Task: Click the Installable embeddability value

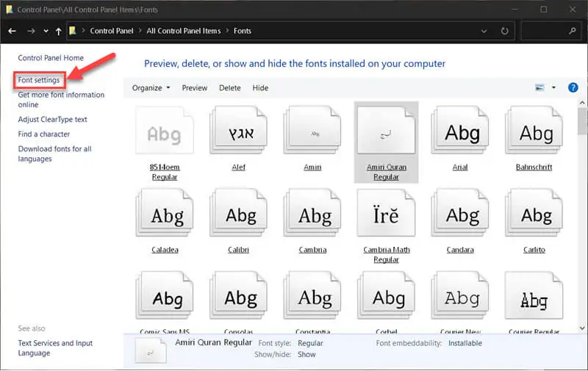Action: click(x=465, y=343)
